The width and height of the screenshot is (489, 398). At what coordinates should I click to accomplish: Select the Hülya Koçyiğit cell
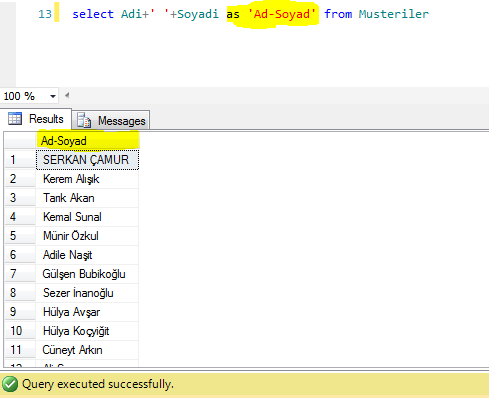pos(87,331)
